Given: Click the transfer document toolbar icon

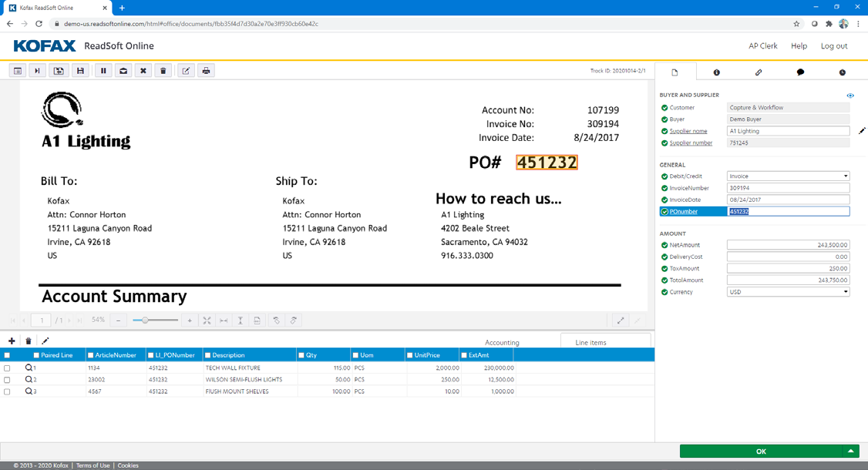Looking at the screenshot, I should click(x=59, y=71).
